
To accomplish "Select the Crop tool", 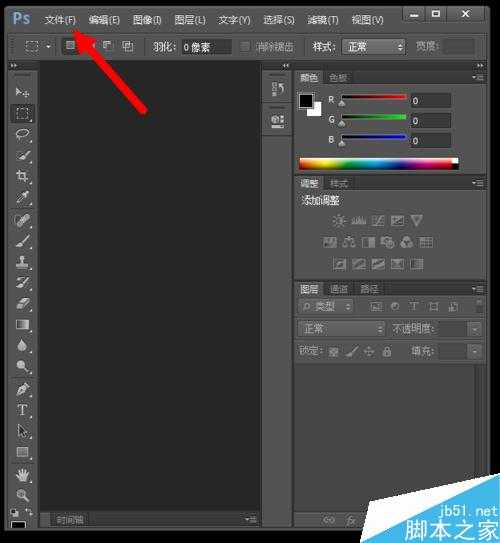I will click(23, 176).
